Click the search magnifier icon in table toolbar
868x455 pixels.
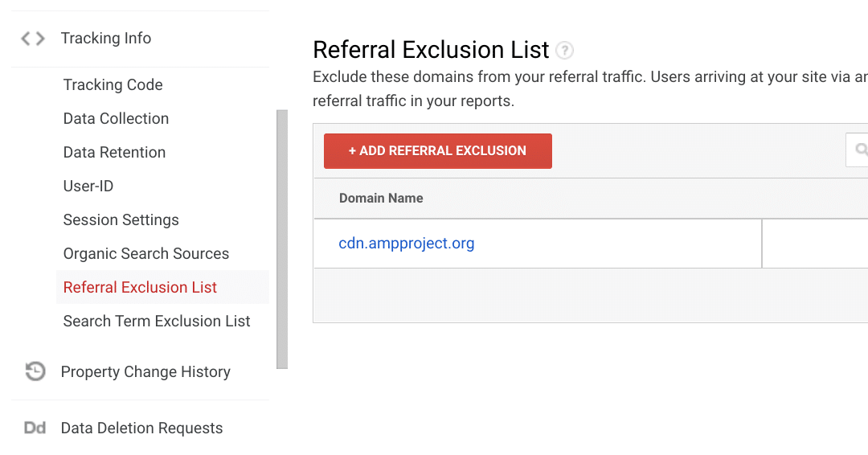pyautogui.click(x=862, y=150)
